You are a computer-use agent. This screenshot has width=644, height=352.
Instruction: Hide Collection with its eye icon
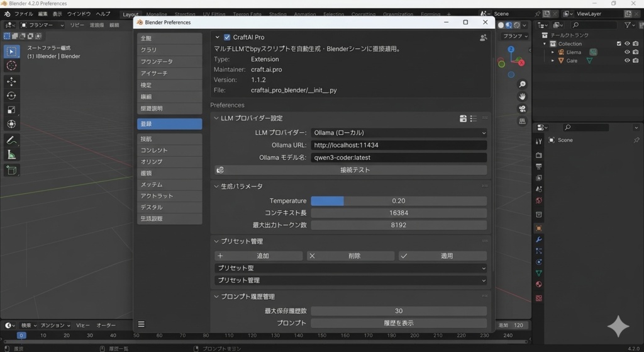pos(627,43)
